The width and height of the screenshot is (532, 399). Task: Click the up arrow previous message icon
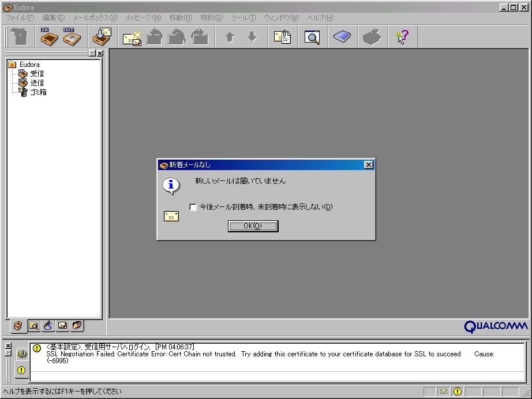click(230, 36)
